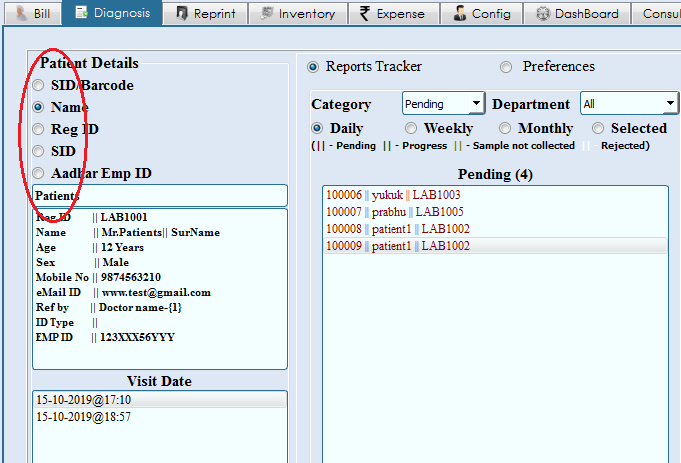Click the Reprint printer icon

[183, 13]
